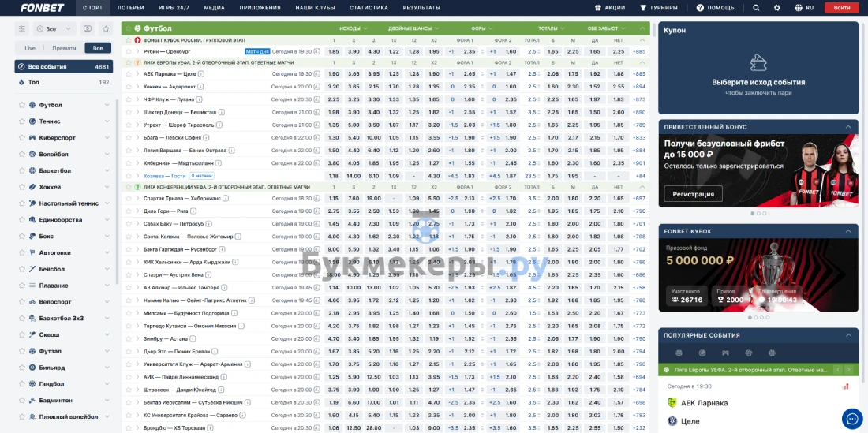The width and height of the screenshot is (868, 433).
Task: Open the Тоталы column dropdown
Action: pos(552,28)
